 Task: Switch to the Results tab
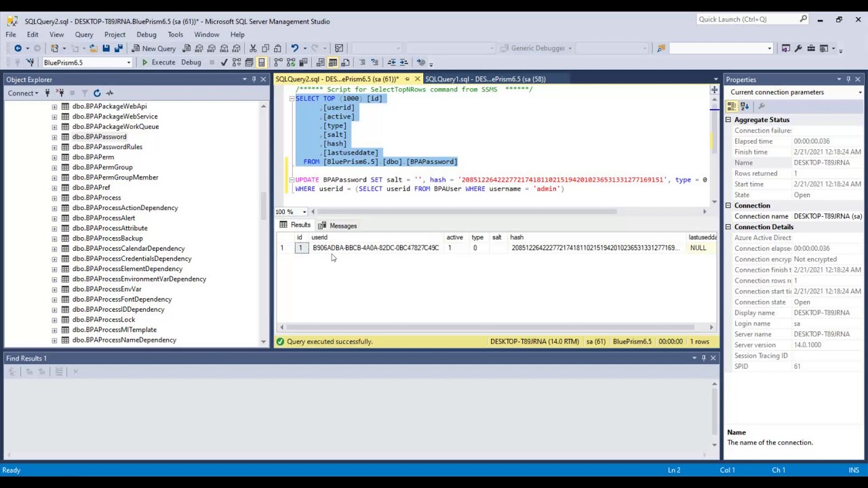pyautogui.click(x=295, y=226)
